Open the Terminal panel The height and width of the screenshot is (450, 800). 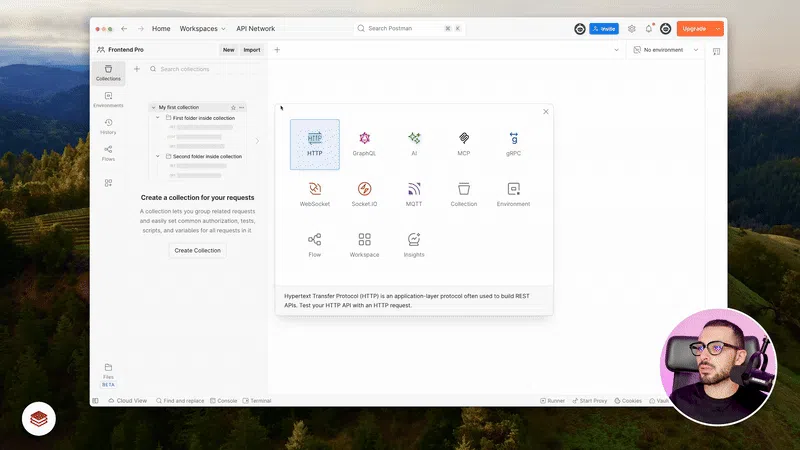pos(257,401)
